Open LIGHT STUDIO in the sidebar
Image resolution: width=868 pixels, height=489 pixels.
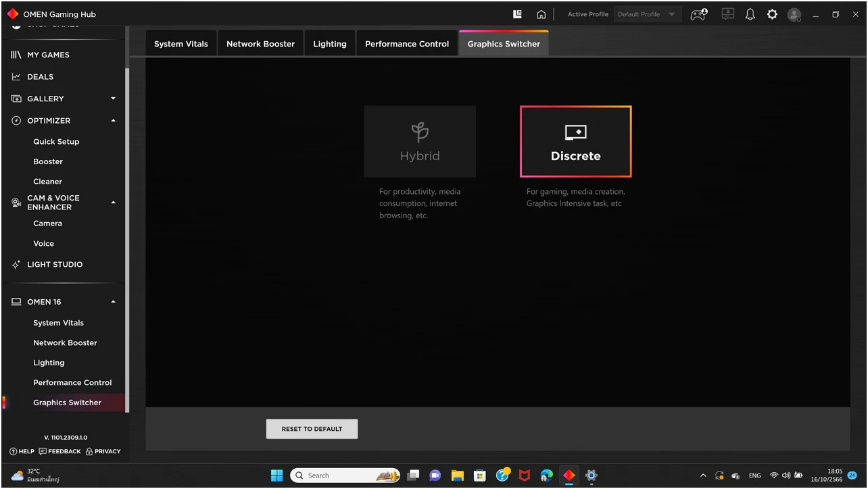55,265
